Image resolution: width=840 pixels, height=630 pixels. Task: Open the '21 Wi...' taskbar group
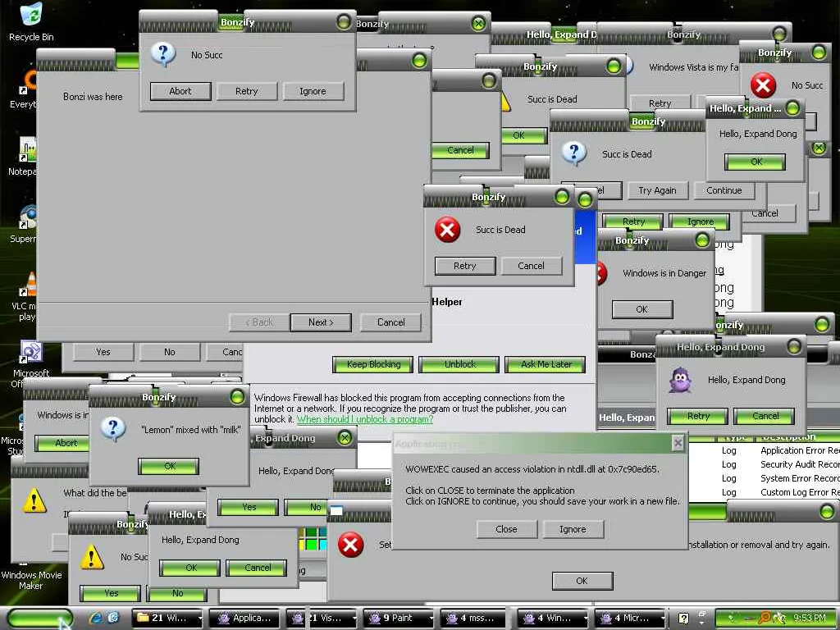coord(167,618)
